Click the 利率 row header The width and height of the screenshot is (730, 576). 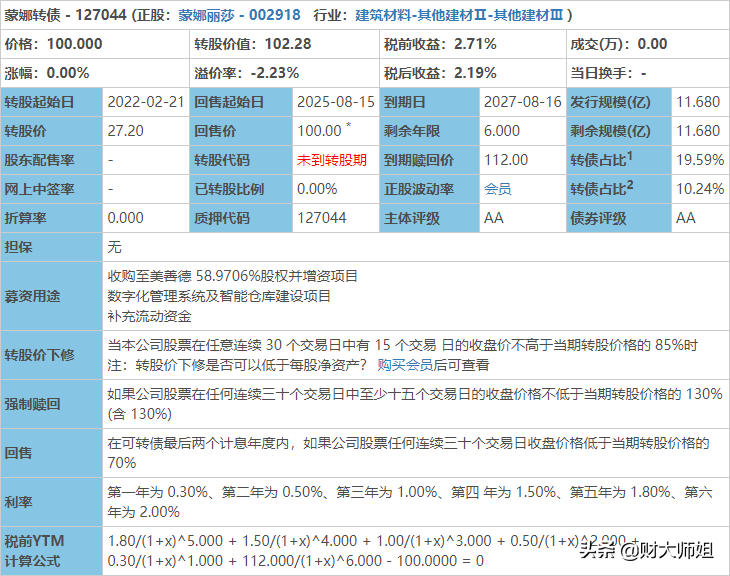coord(52,502)
